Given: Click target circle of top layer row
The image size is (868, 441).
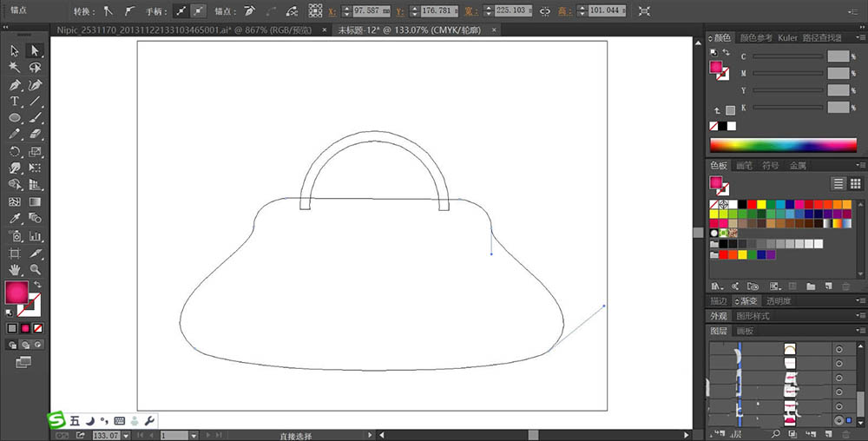Looking at the screenshot, I should 839,349.
